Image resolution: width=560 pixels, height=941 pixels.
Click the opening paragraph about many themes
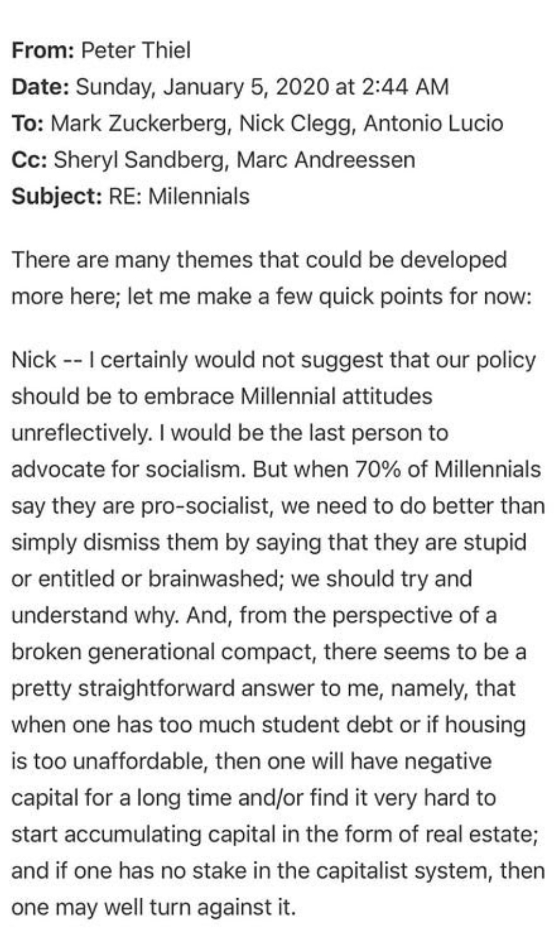pos(272,278)
